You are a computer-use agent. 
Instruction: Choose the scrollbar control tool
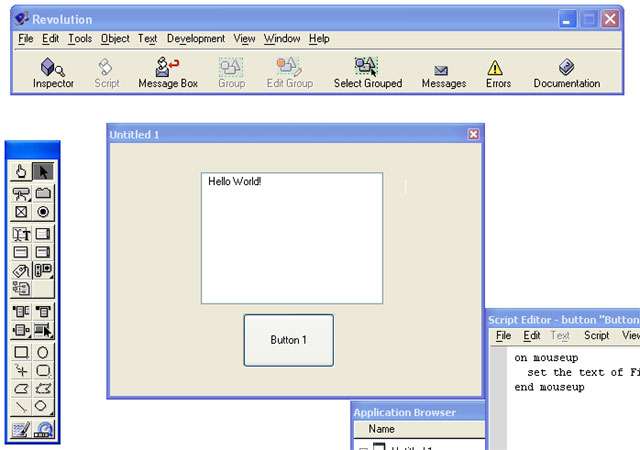(43, 270)
